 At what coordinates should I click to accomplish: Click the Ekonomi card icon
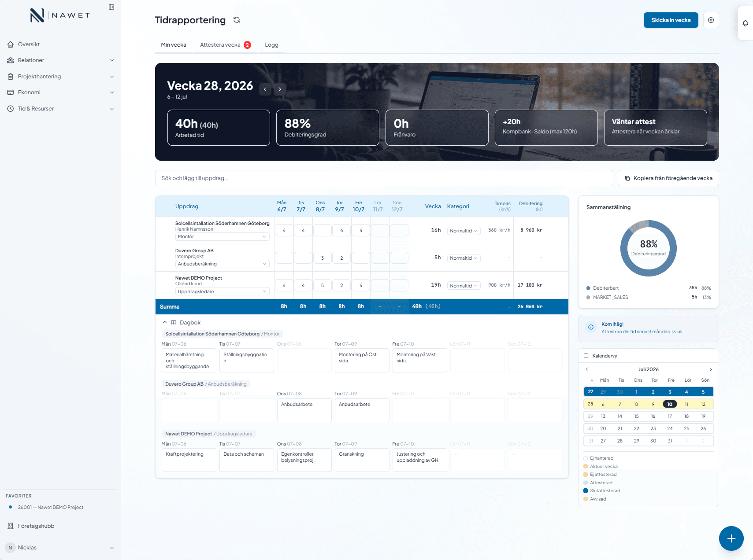(x=11, y=92)
